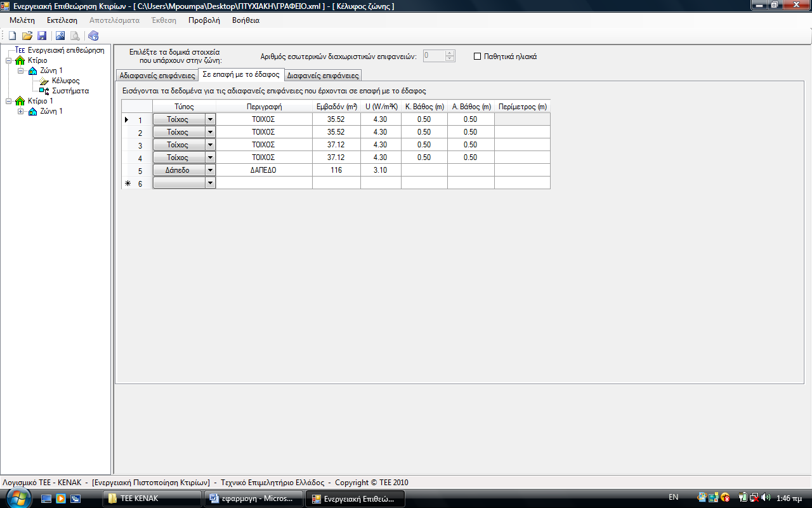Screen dimensions: 812x508
Task: Click Show Desktop quick launch icon
Action: coord(46,498)
